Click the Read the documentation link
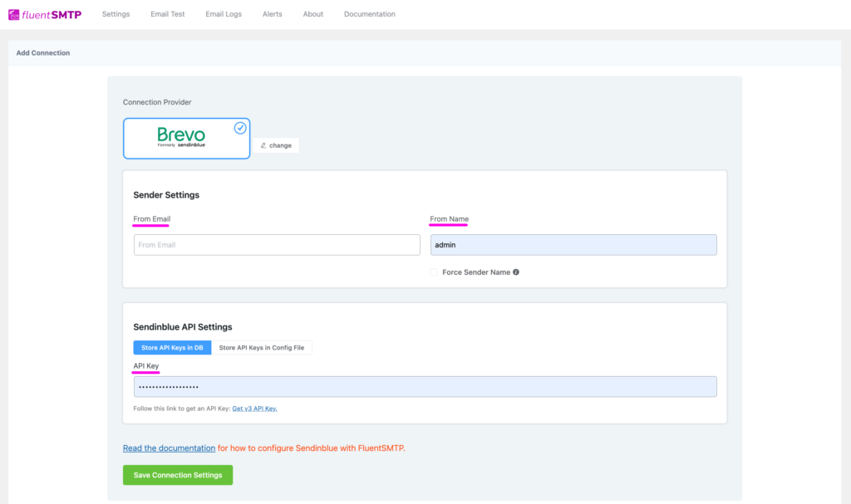This screenshot has width=851, height=504. 169,448
